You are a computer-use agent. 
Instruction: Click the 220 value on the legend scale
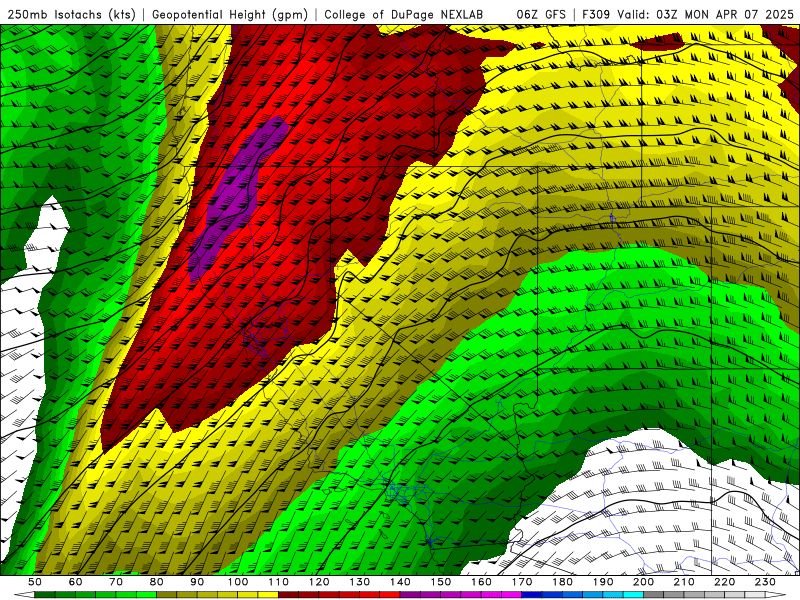coord(724,582)
